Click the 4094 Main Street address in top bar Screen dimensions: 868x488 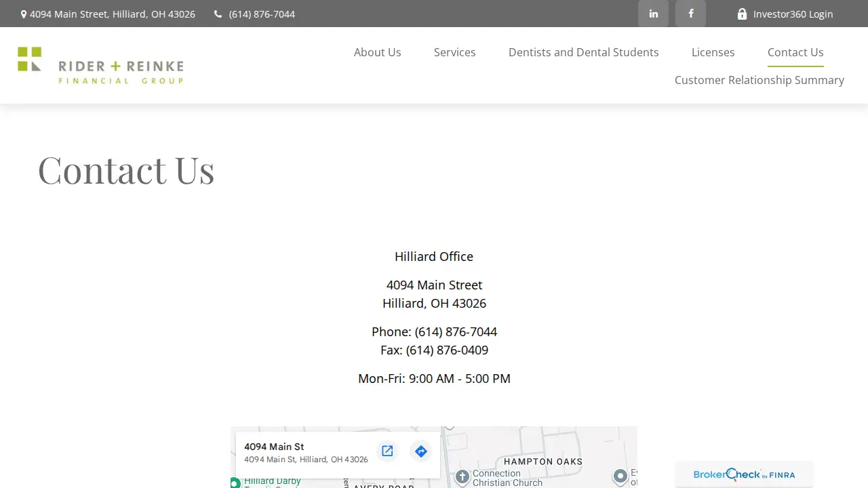113,14
